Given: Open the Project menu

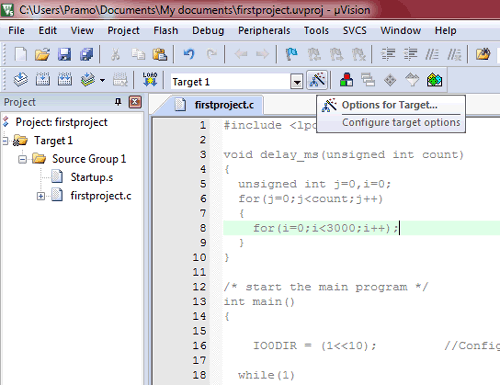Looking at the screenshot, I should (x=123, y=31).
